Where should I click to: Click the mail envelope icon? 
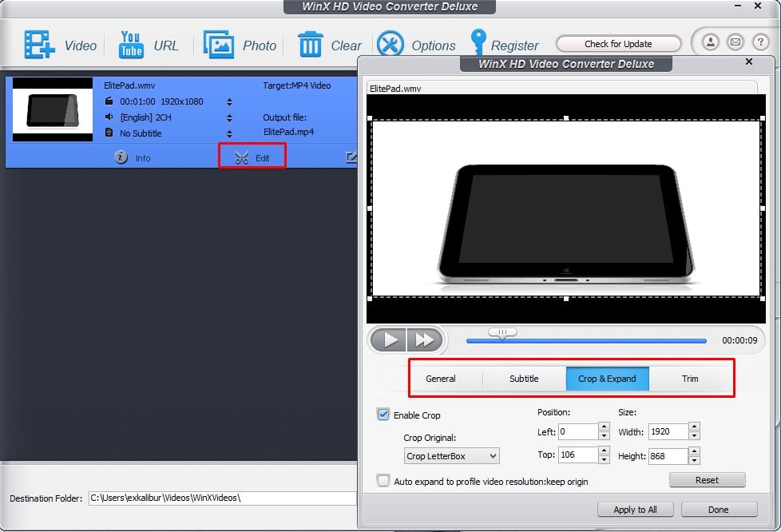point(735,42)
